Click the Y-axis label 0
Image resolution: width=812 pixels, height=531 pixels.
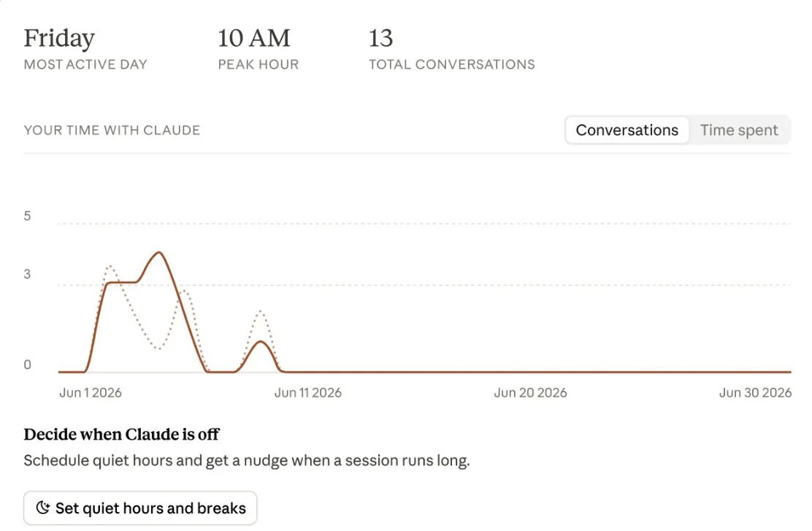pyautogui.click(x=28, y=364)
